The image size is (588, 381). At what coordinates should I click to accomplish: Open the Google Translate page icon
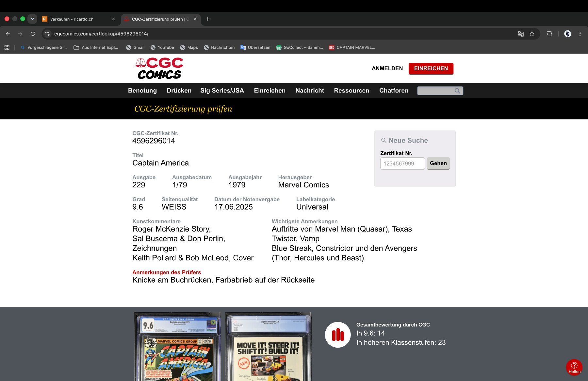(521, 34)
